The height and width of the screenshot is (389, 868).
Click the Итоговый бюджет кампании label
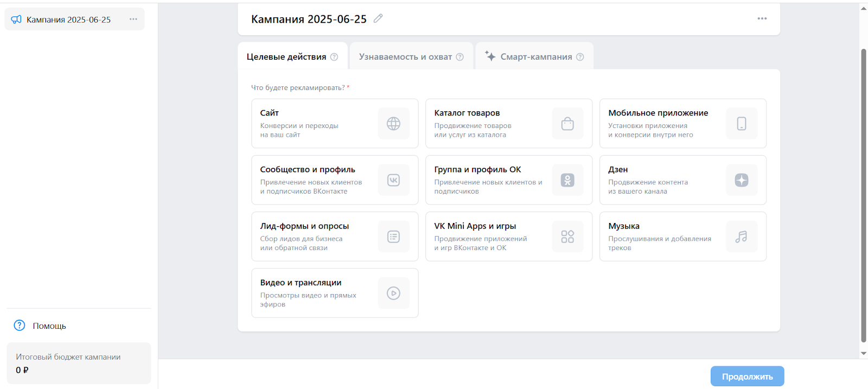pos(68,357)
